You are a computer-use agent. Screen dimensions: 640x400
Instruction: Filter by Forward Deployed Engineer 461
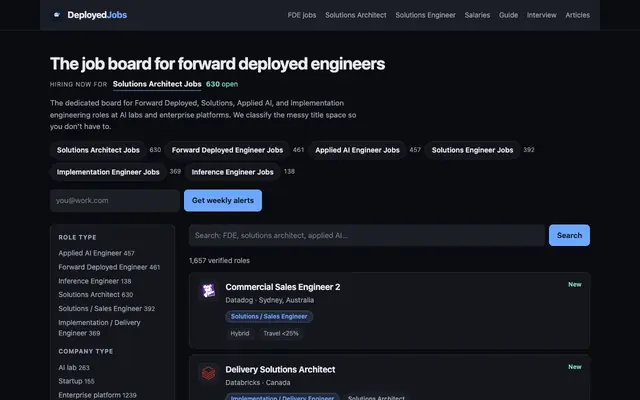(109, 267)
